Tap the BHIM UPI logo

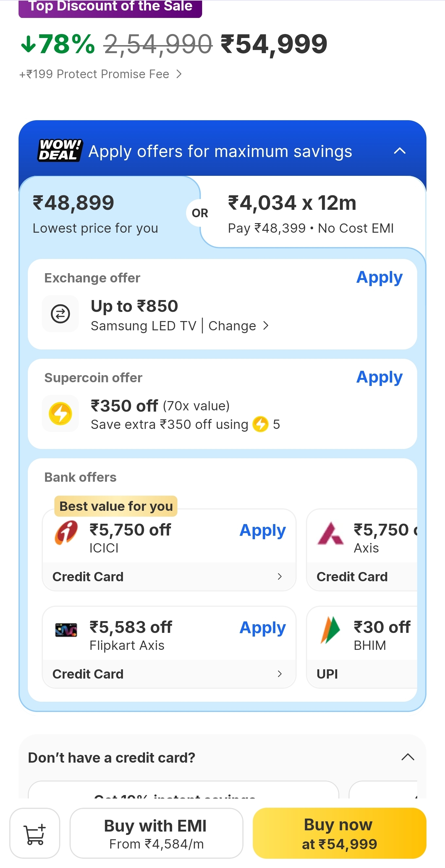click(x=330, y=629)
